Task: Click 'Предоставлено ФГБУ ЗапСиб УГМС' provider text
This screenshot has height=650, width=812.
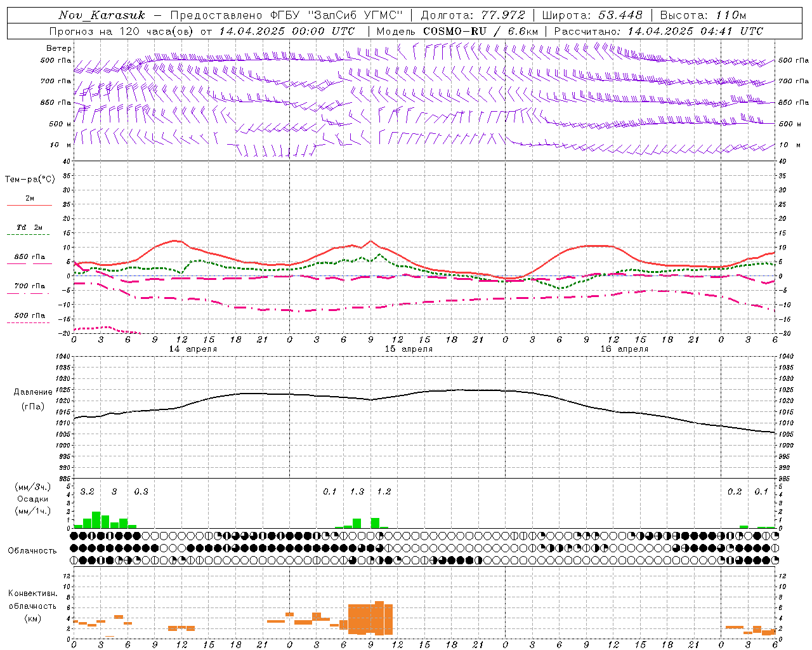Action: (x=286, y=15)
